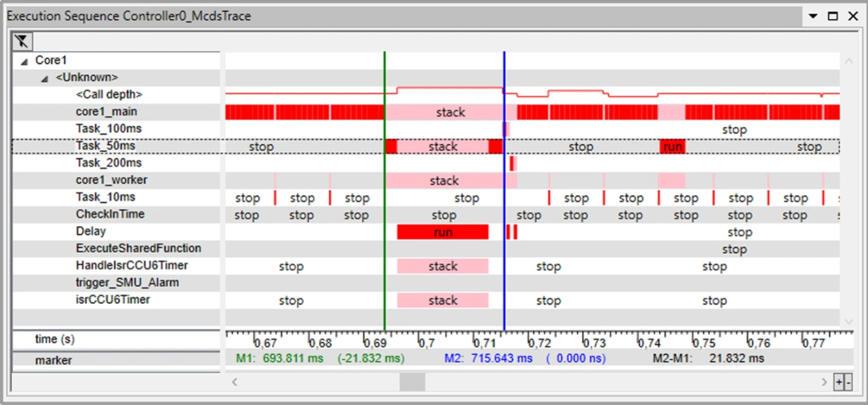Click the horizontal scrollbar thumb
Viewport: 868px width, 405px height.
pos(412,383)
